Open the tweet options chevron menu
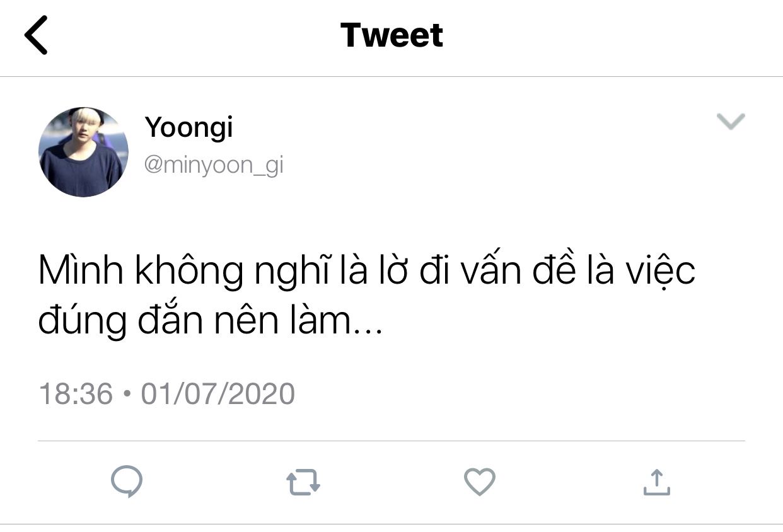This screenshot has height=532, width=783. [x=731, y=121]
